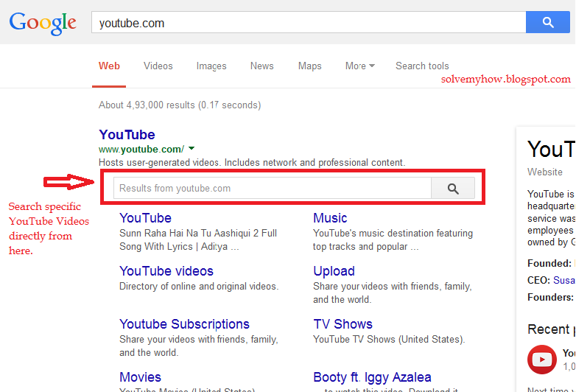
Task: Open the Movies sitelink
Action: 141,377
